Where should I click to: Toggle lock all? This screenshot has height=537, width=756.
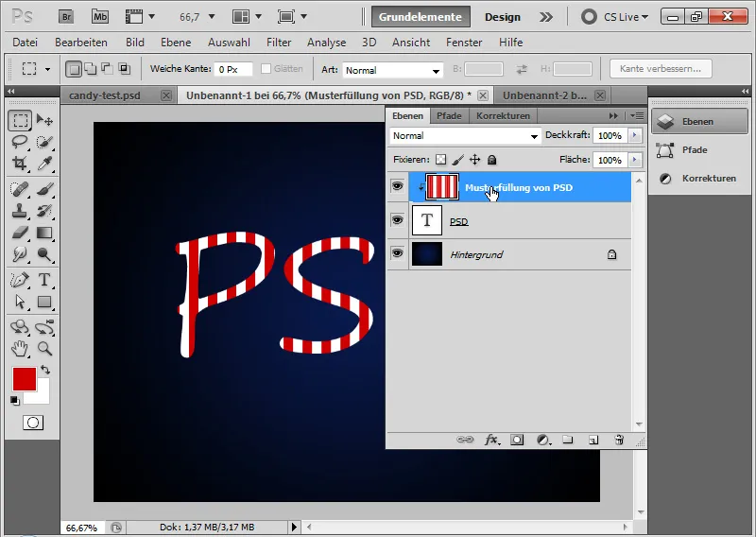(x=491, y=160)
